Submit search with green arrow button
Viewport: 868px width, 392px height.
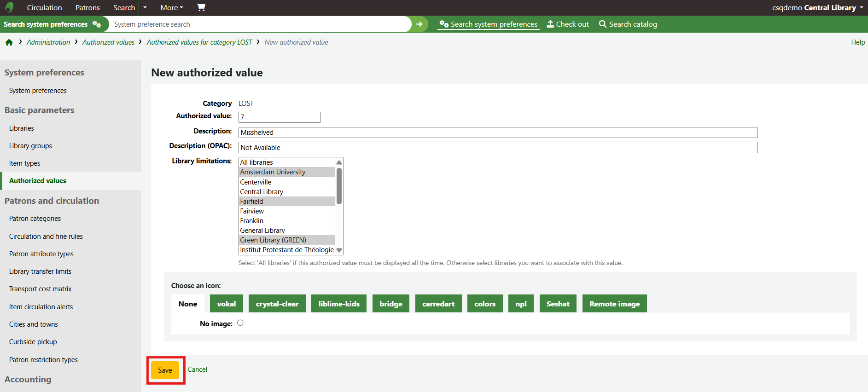[419, 24]
